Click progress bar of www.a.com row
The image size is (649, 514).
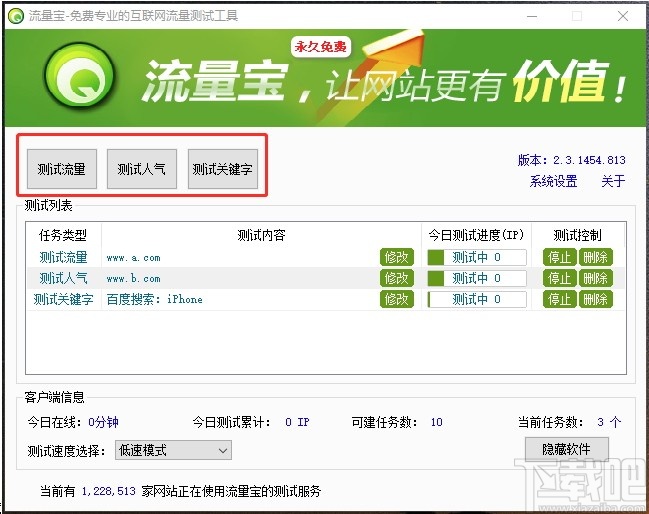coord(477,257)
